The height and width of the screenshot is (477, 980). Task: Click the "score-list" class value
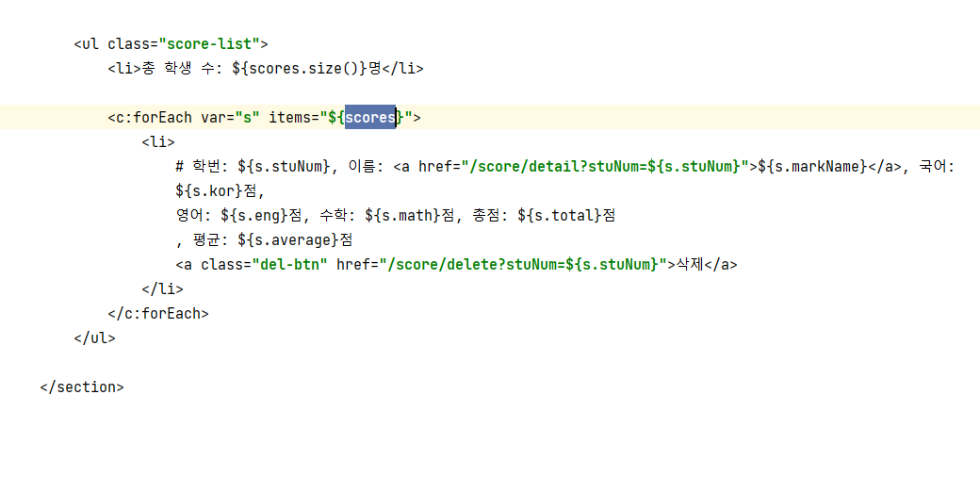[209, 43]
